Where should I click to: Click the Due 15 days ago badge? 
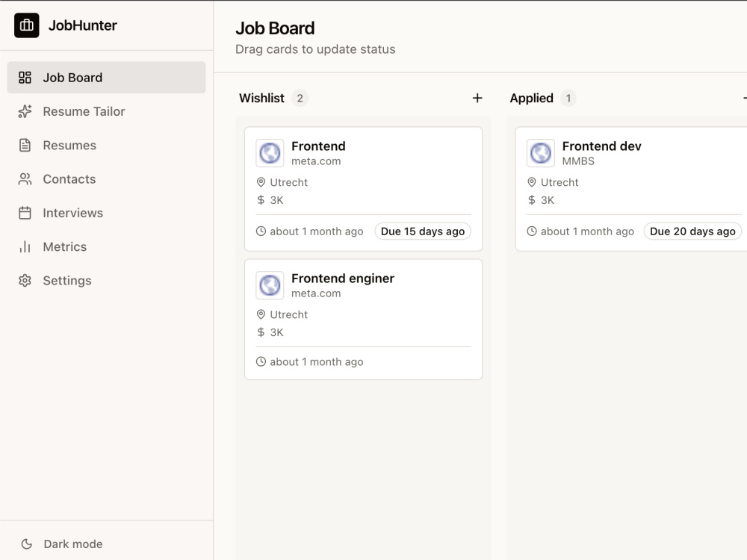423,231
